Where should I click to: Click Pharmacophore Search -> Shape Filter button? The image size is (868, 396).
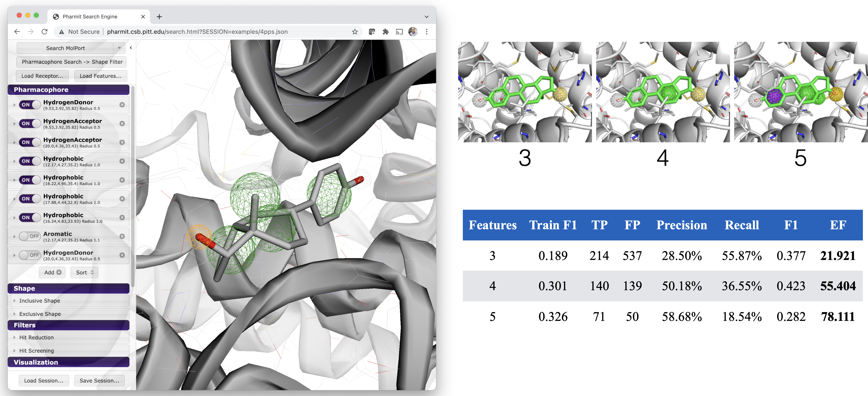click(x=72, y=62)
